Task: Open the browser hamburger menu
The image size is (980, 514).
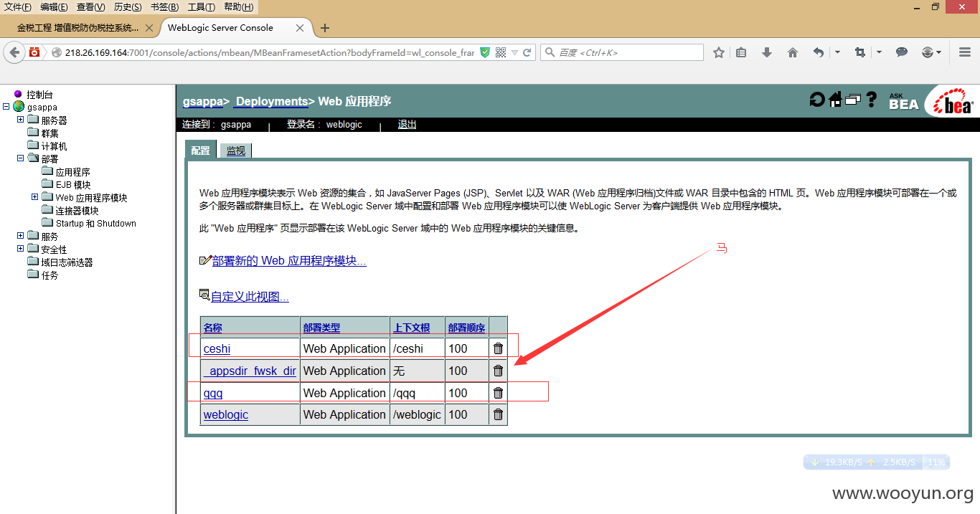Action: click(x=965, y=52)
